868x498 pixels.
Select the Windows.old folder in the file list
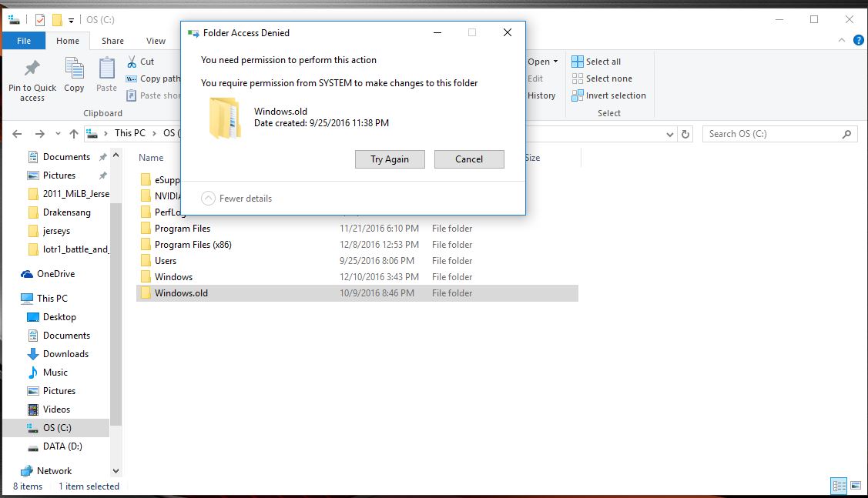tap(357, 293)
